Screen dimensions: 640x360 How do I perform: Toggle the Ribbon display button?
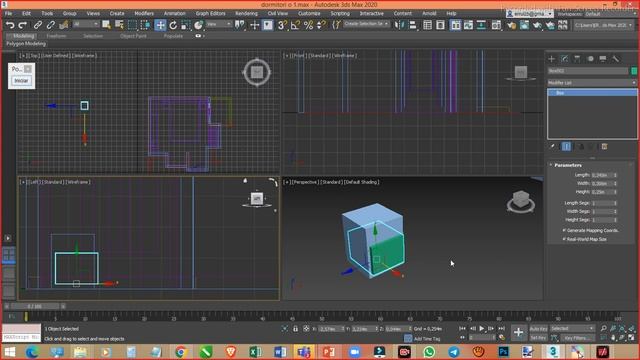[455, 25]
